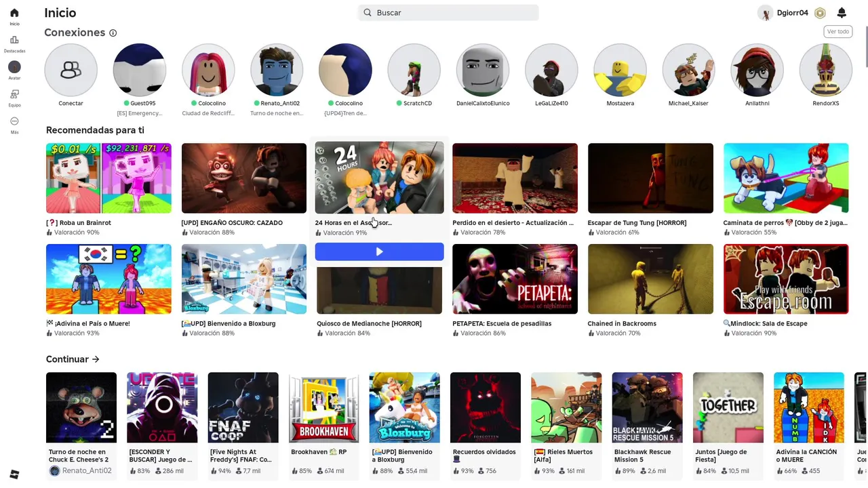The width and height of the screenshot is (868, 488).
Task: Open Anliathni's avatar
Action: [x=757, y=70]
